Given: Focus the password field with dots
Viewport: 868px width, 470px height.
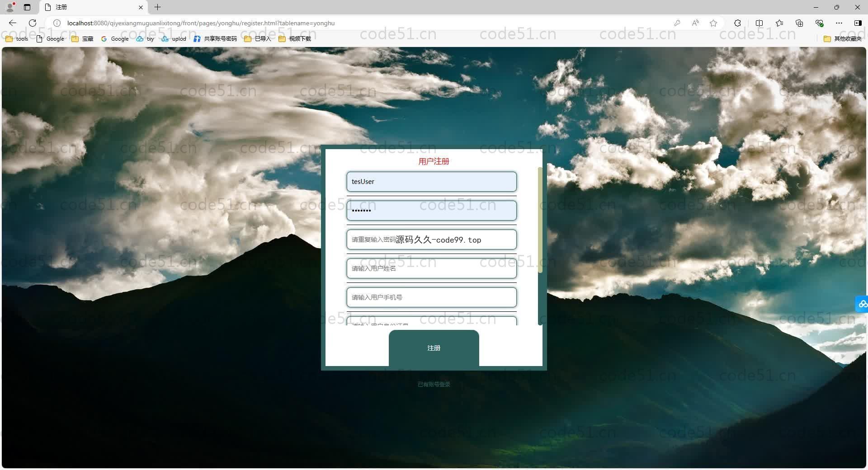Looking at the screenshot, I should (432, 211).
